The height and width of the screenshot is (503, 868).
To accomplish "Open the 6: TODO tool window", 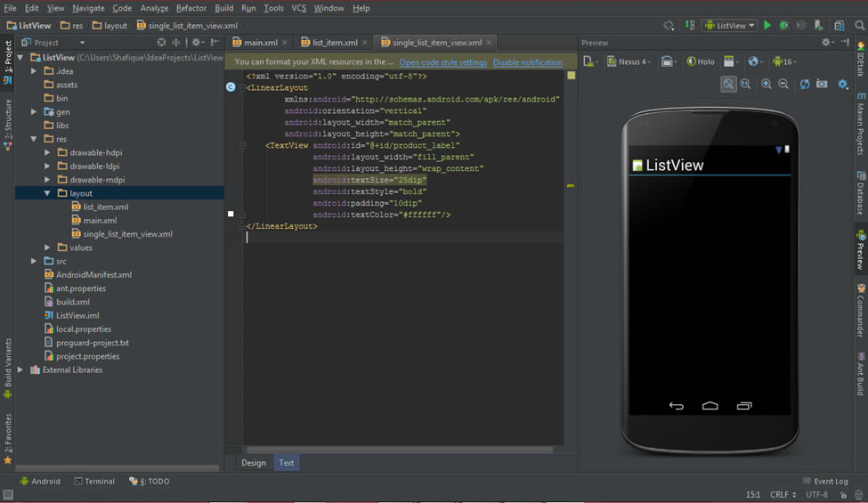I will click(x=150, y=482).
